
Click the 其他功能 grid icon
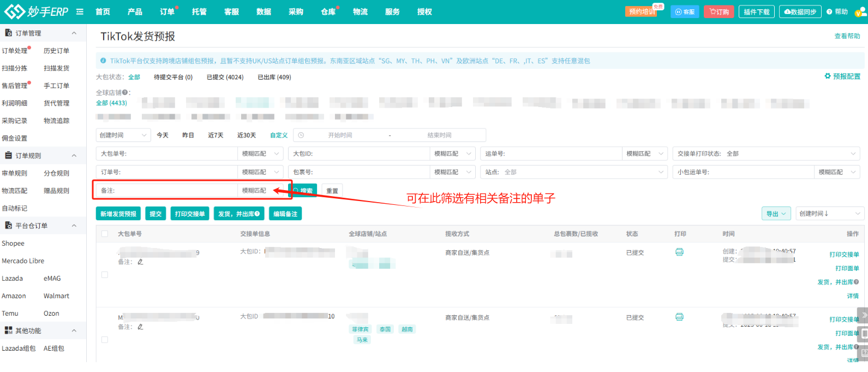pos(8,330)
